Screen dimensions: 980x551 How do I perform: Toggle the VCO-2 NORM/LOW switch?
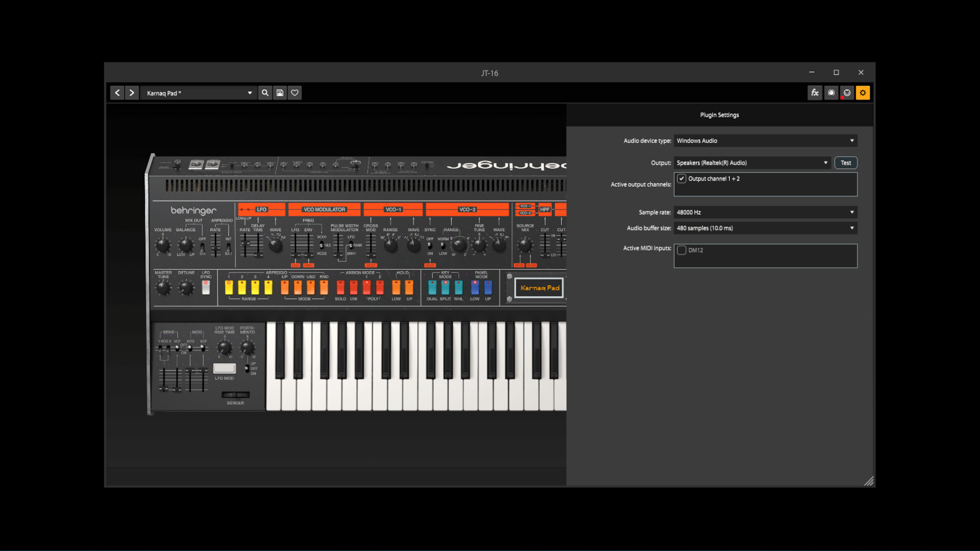[x=443, y=245]
